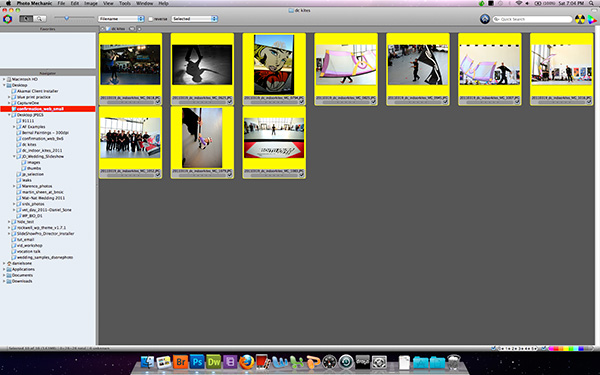The height and width of the screenshot is (375, 600).
Task: Open the Tools menu
Action: pos(125,3)
